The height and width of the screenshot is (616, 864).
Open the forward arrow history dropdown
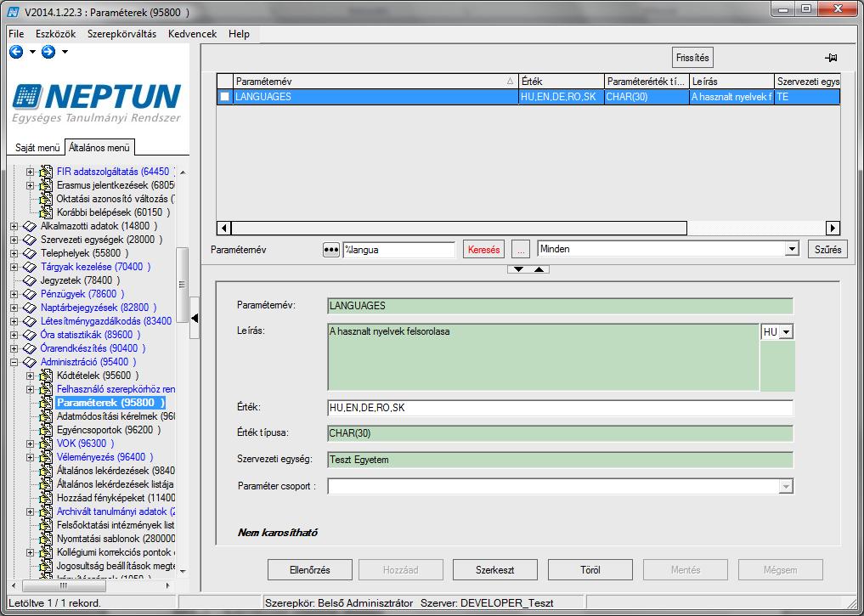65,52
